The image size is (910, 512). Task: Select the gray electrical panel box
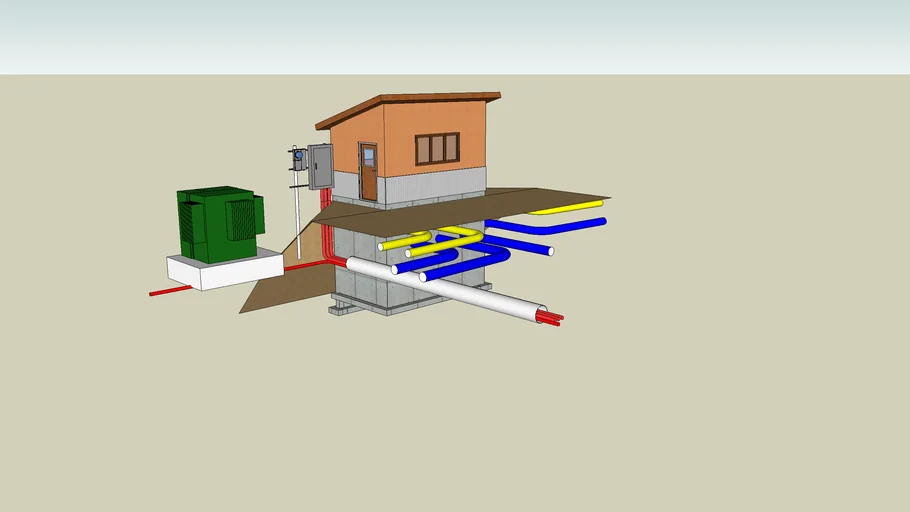click(320, 167)
